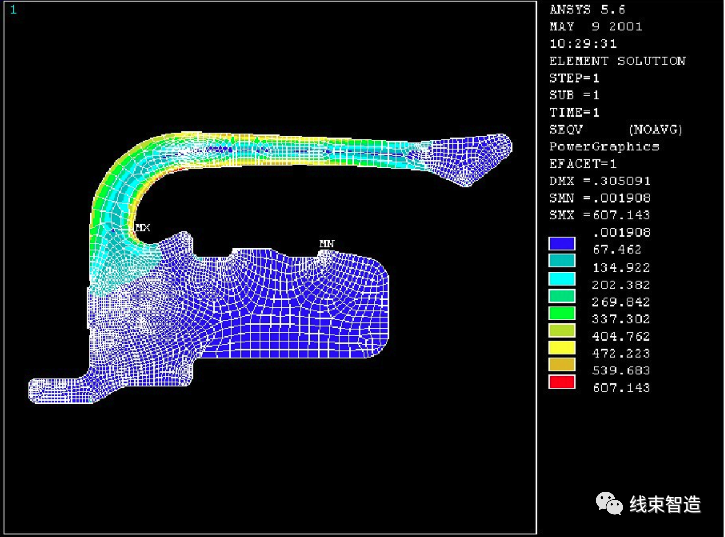Screen dimensions: 725x537
Task: Click the sea-green legend swatch
Action: tap(562, 296)
